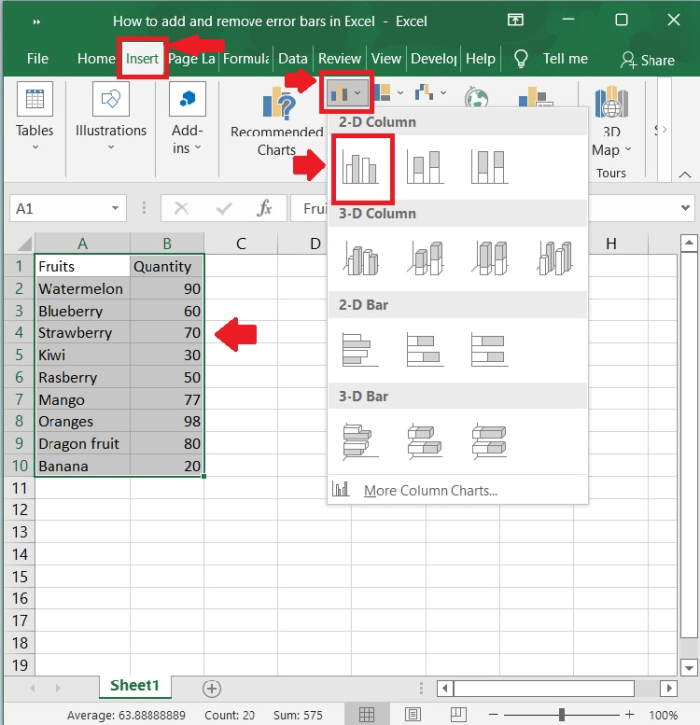Open the View tab
Screen dimensions: 700x725
tap(386, 59)
